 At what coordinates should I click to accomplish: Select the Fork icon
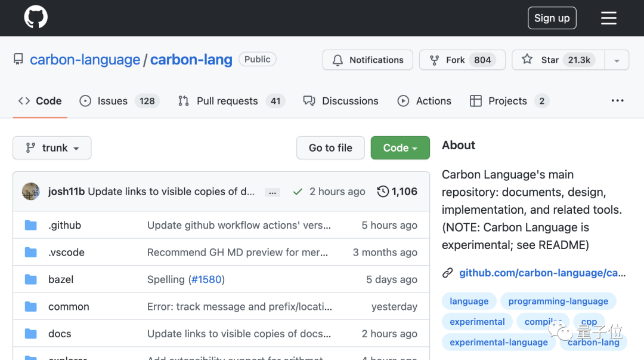click(434, 60)
